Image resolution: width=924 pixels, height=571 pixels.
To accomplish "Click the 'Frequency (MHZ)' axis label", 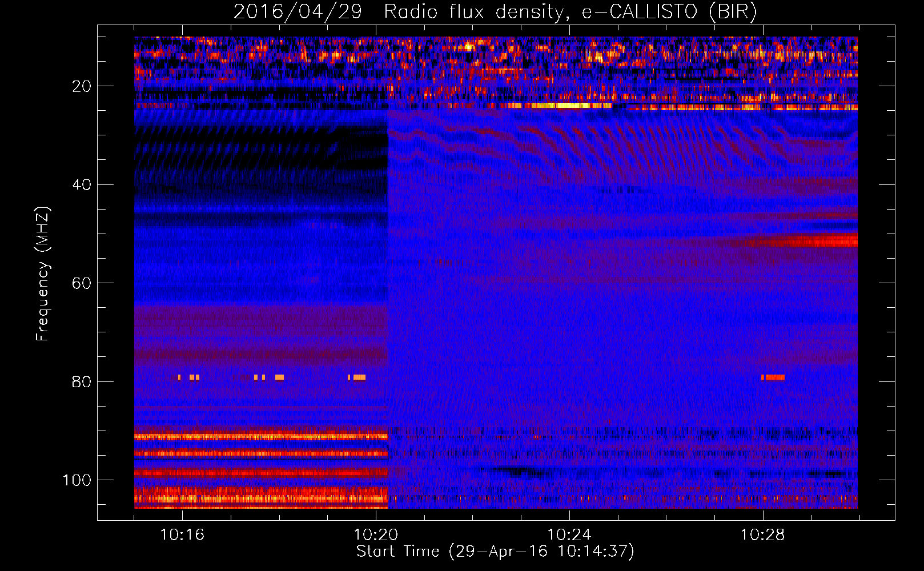I will coord(43,274).
